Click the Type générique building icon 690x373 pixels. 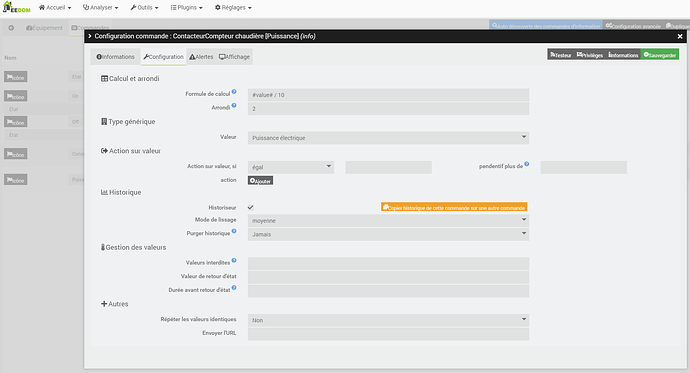click(x=104, y=121)
